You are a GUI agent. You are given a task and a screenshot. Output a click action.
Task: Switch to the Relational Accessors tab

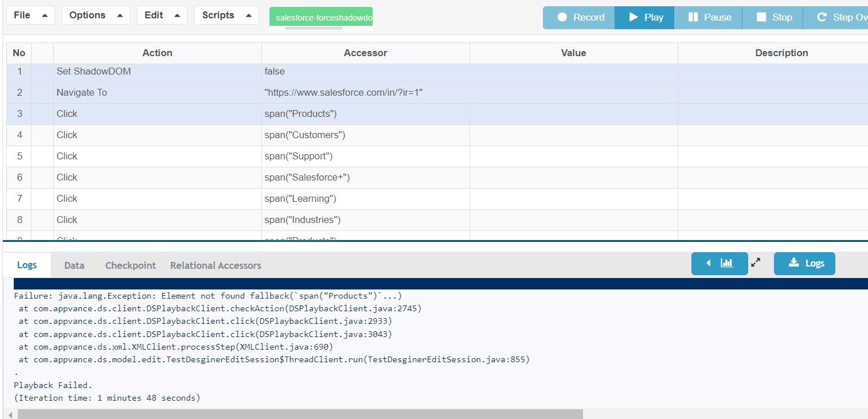pyautogui.click(x=216, y=265)
